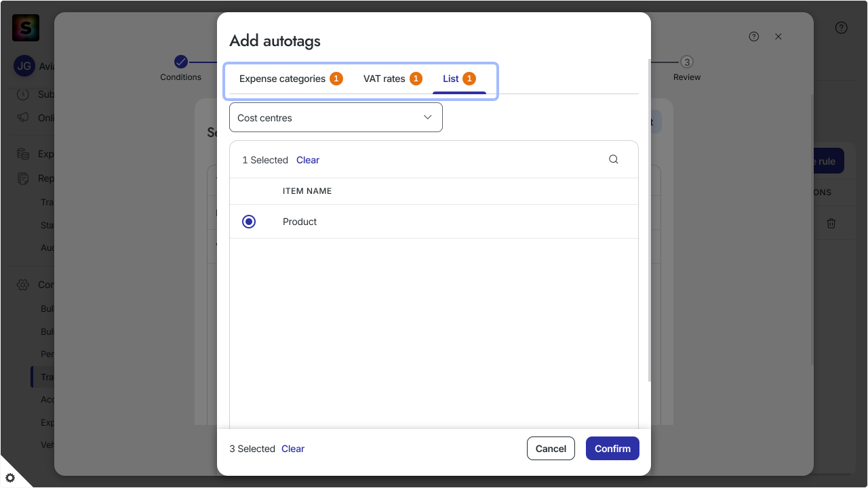Click the Product item name
Viewport: 868px width, 488px height.
click(300, 222)
